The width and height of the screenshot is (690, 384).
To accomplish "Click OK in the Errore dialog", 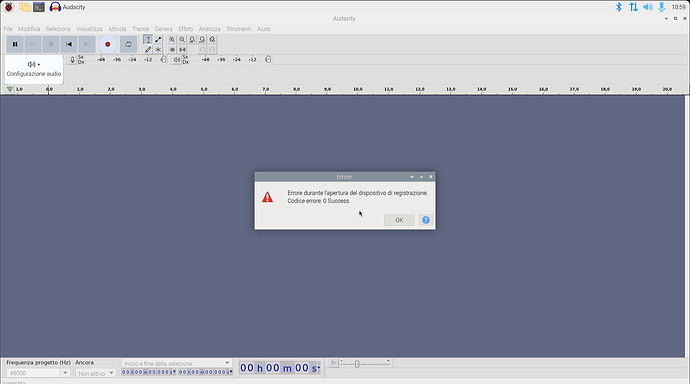I will point(399,220).
